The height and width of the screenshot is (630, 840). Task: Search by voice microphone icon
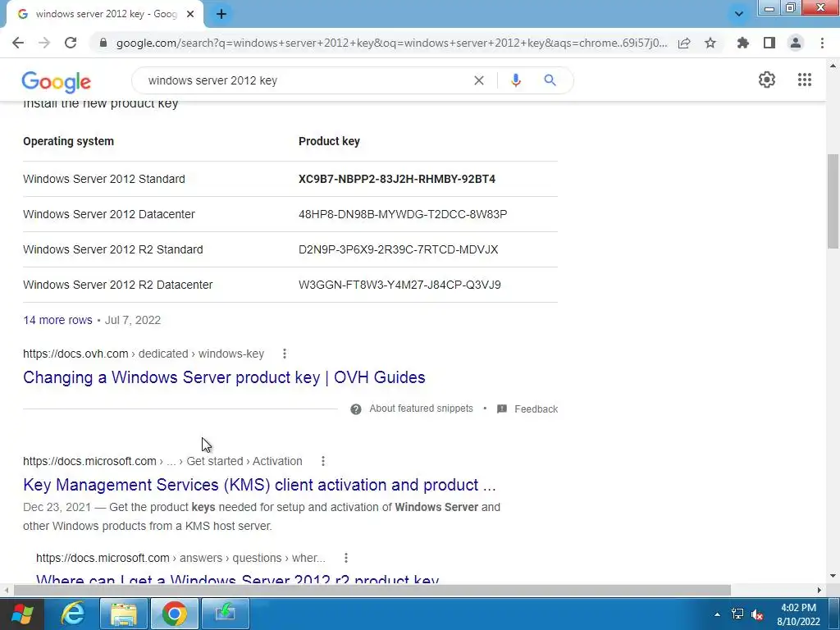516,80
